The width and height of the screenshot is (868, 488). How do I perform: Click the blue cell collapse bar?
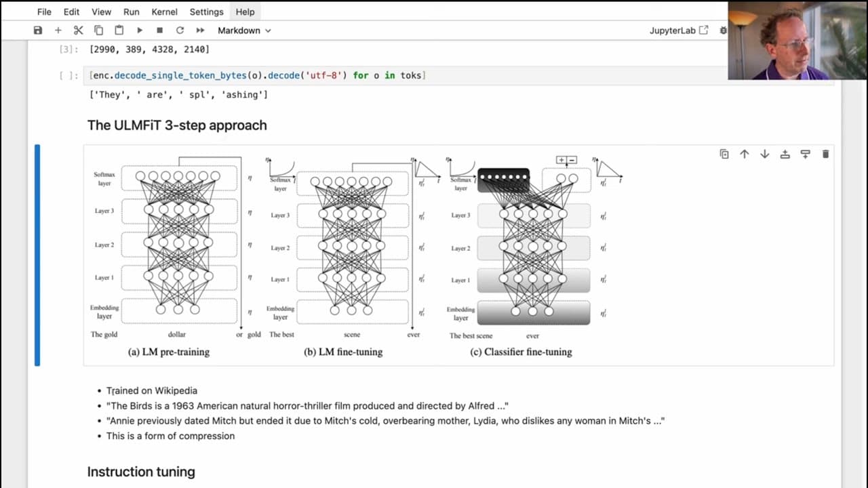point(37,255)
